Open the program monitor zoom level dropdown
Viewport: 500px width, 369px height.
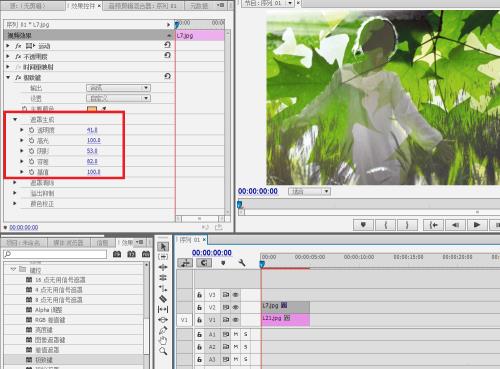tap(309, 191)
